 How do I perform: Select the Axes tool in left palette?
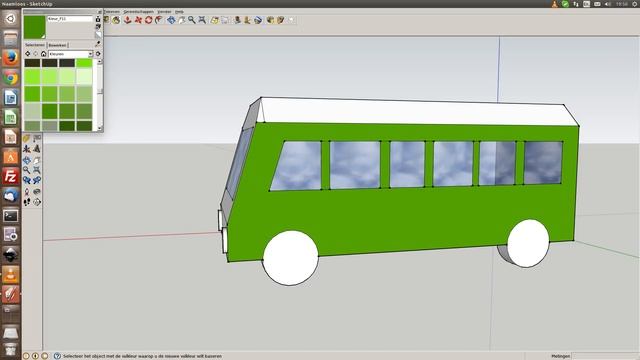click(x=27, y=149)
